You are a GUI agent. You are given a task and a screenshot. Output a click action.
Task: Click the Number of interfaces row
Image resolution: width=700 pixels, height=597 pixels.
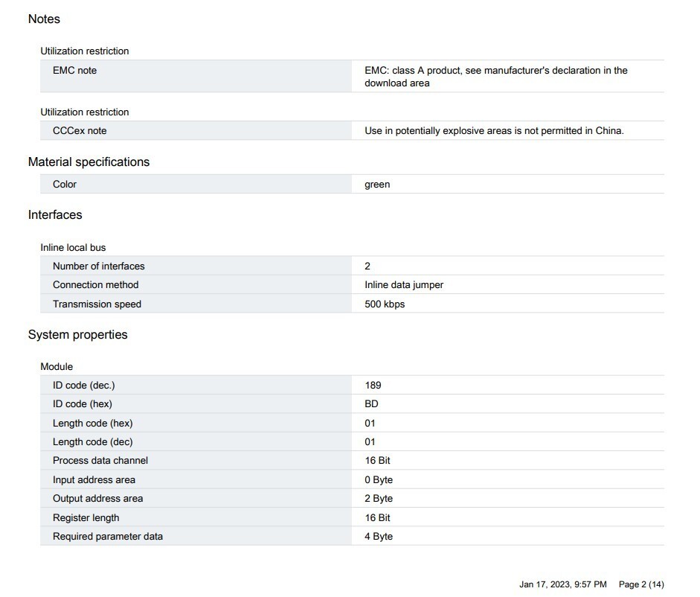click(352, 266)
